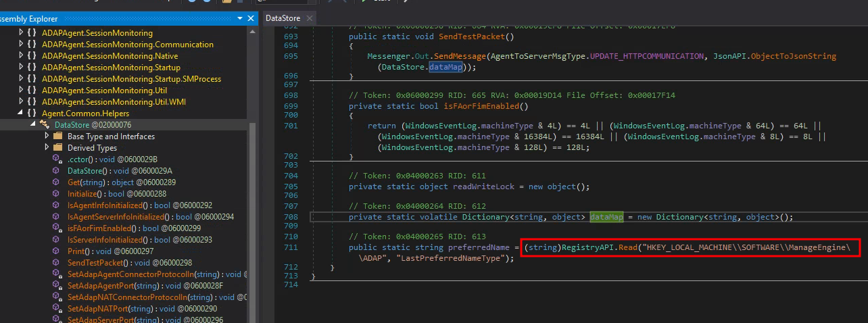
Task: Select ADAPAgent.SessionMonitoring.Startup.SMProcess tree row
Action: (x=131, y=78)
